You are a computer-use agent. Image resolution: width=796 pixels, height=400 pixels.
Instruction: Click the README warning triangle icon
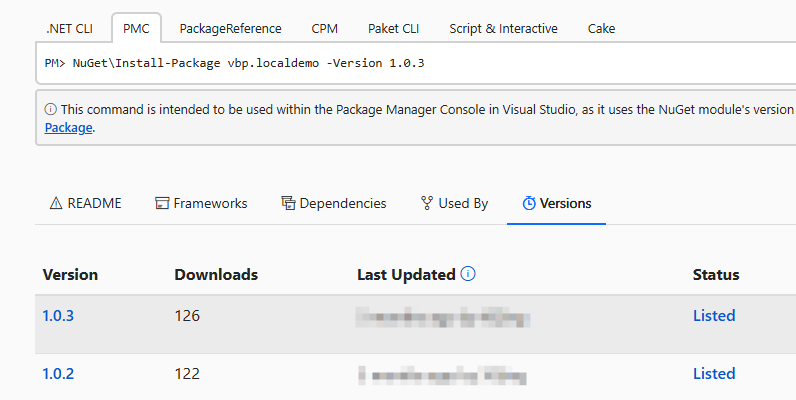(56, 203)
